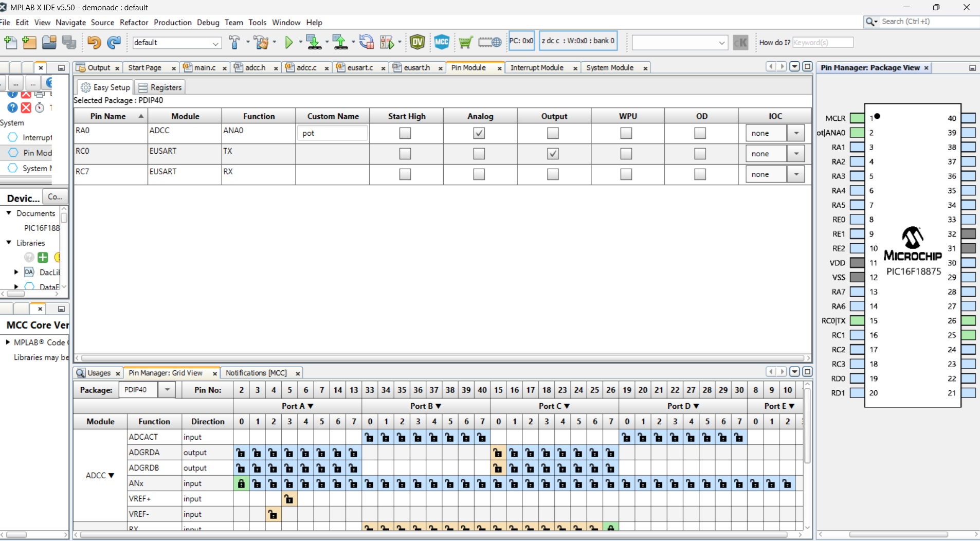This screenshot has width=980, height=541.
Task: Open the project configuration default dropdown
Action: tap(215, 43)
